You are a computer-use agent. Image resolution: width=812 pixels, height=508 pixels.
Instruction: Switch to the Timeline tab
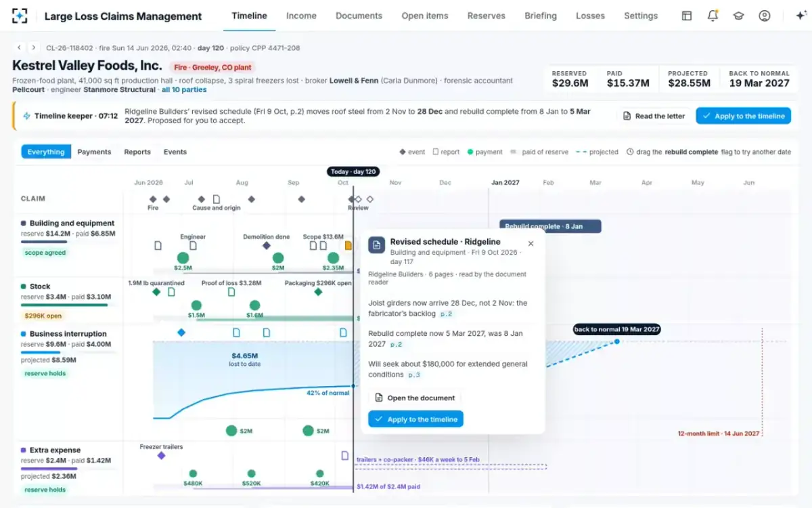[x=249, y=16]
